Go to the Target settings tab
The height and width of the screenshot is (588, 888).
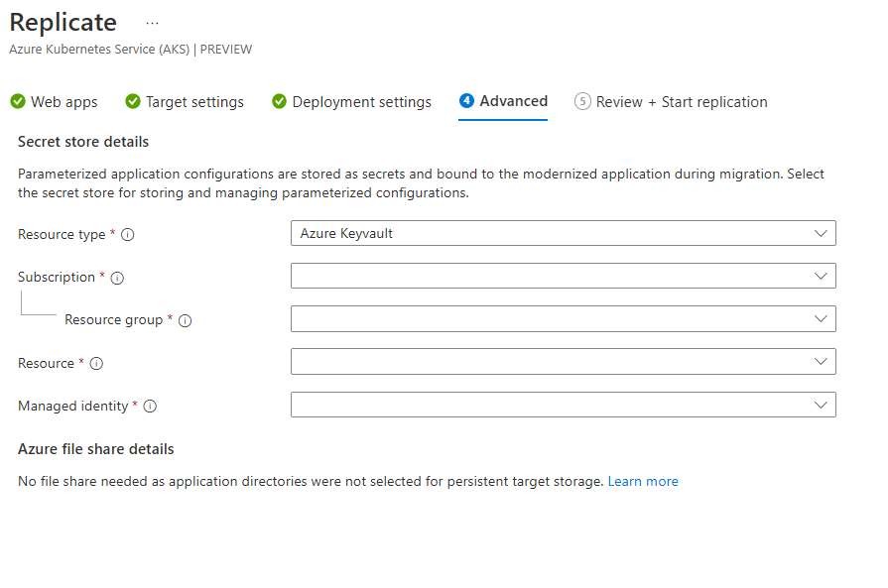click(185, 102)
